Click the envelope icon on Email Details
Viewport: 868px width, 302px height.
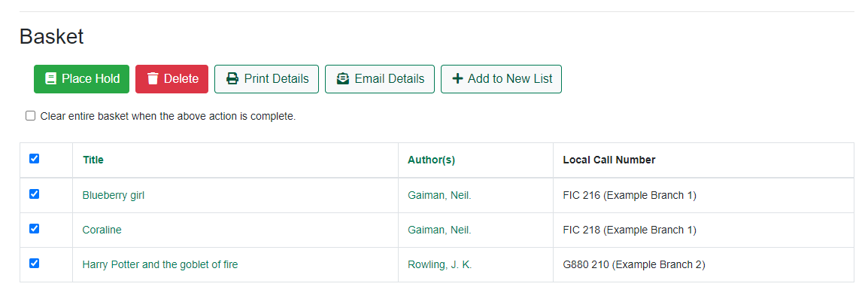point(343,79)
